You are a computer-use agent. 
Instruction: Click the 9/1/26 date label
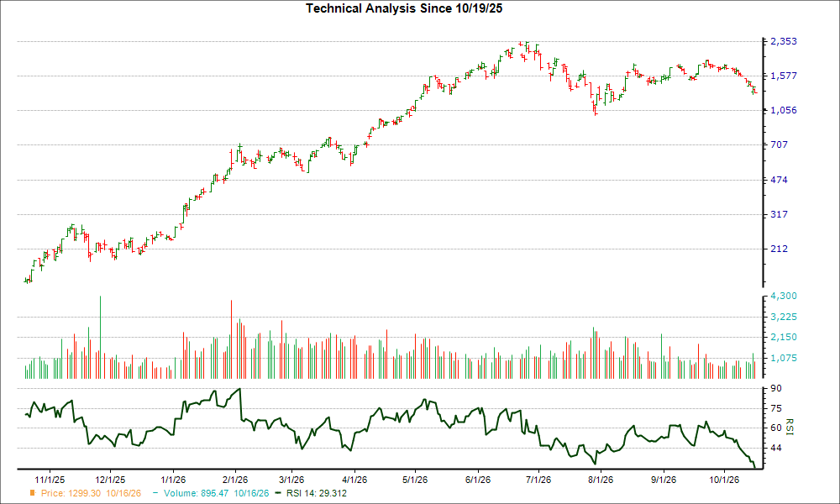[x=664, y=480]
